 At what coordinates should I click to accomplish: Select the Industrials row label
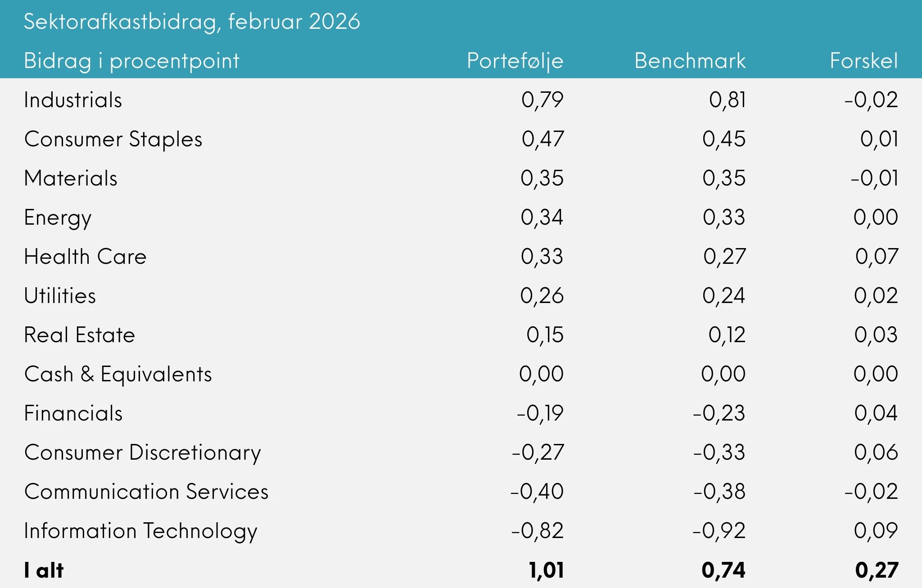pyautogui.click(x=73, y=100)
